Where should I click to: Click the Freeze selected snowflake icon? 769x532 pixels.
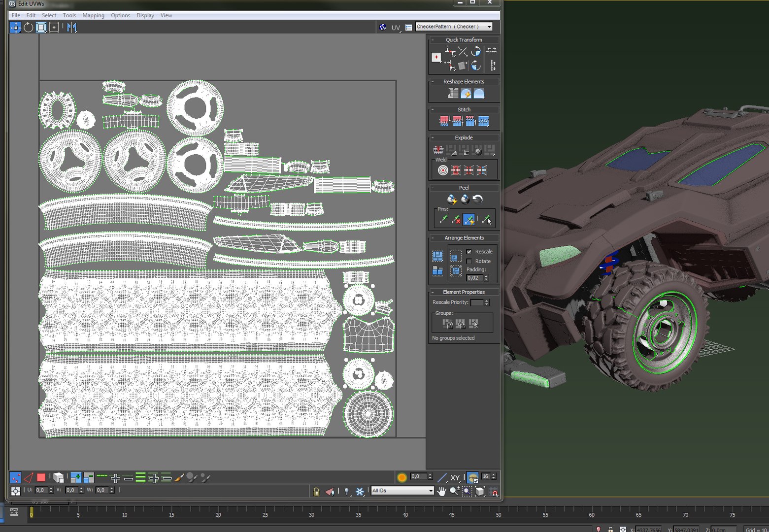click(360, 491)
